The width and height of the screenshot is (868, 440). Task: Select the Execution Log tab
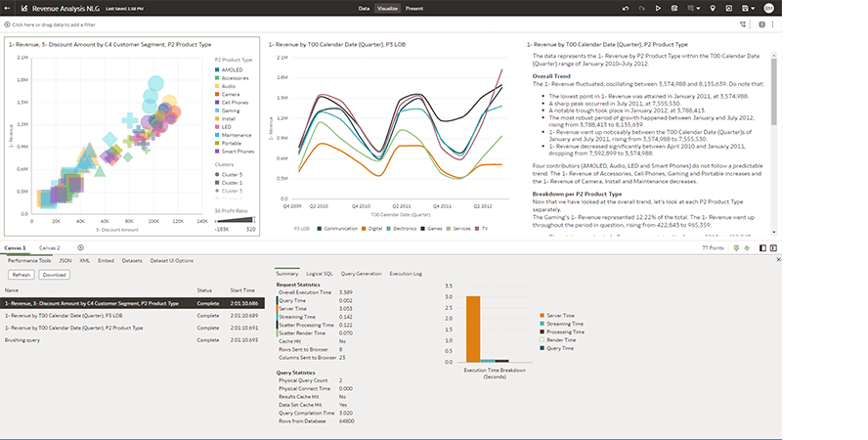(406, 274)
